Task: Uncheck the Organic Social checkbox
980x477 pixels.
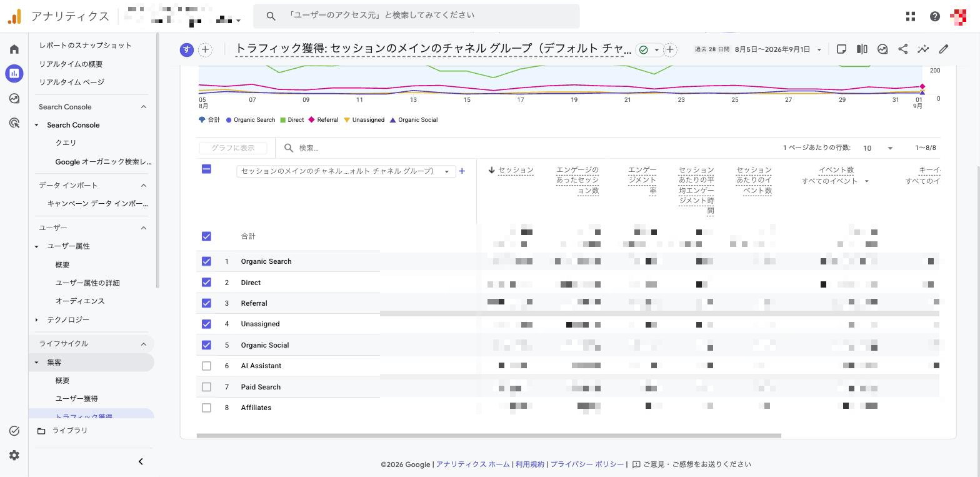Action: 206,345
